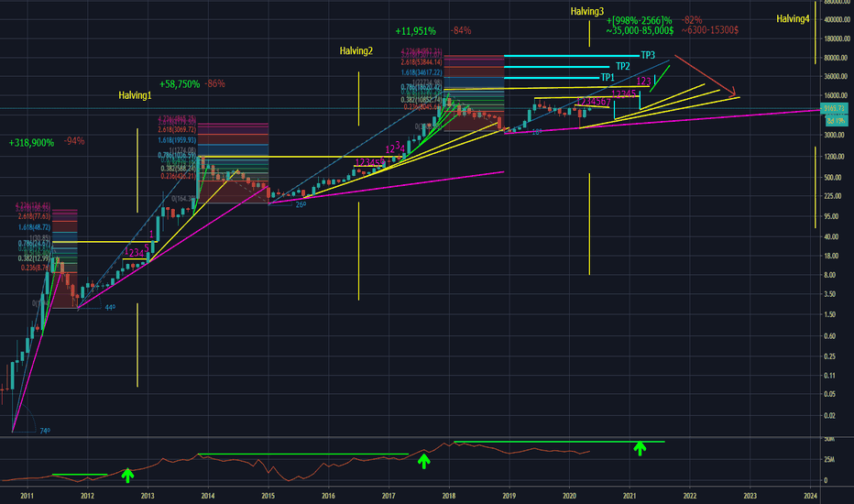Click the "~35,000-85,000$" target range text
Image resolution: width=854 pixels, height=504 pixels.
coord(640,30)
